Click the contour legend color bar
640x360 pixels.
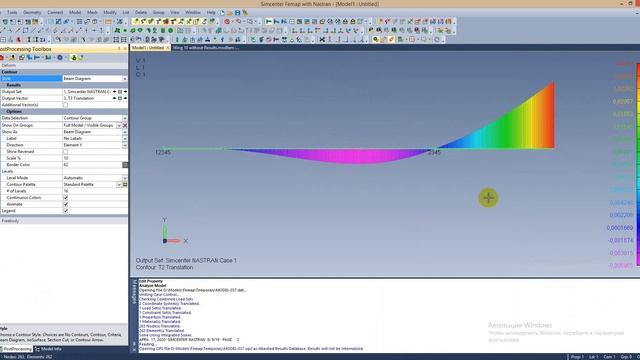(638, 165)
